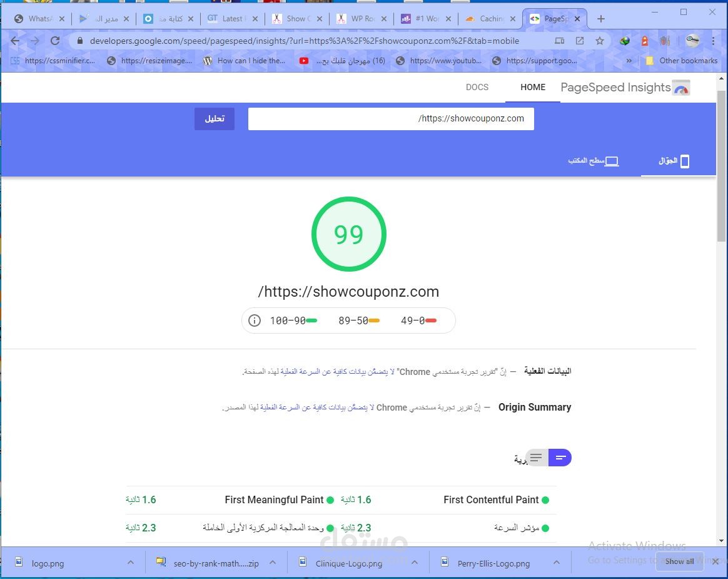
Task: Click the info icon in score legend
Action: click(x=255, y=320)
